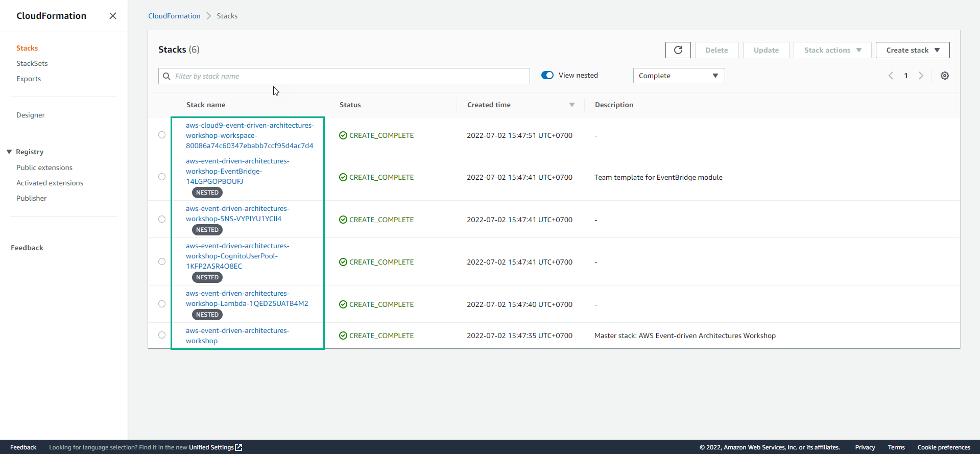
Task: Open Stacks in the sidebar
Action: (x=27, y=48)
